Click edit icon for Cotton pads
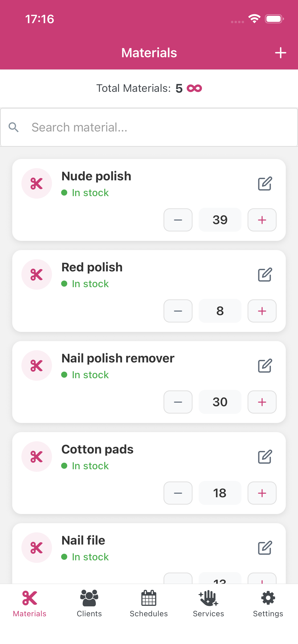The width and height of the screenshot is (298, 644). coord(265,457)
